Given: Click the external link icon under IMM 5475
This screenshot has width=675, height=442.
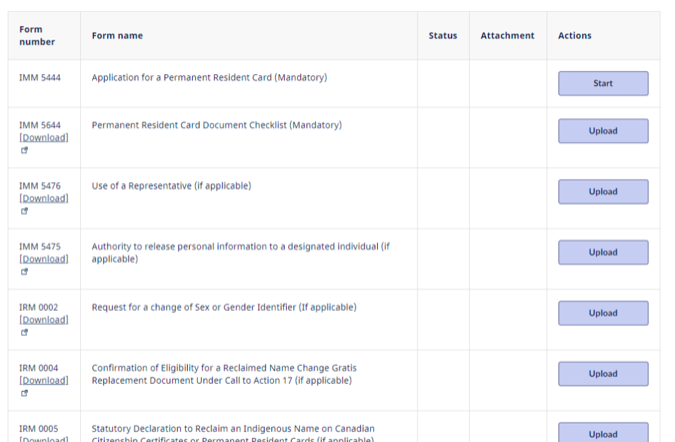Looking at the screenshot, I should click(x=24, y=271).
